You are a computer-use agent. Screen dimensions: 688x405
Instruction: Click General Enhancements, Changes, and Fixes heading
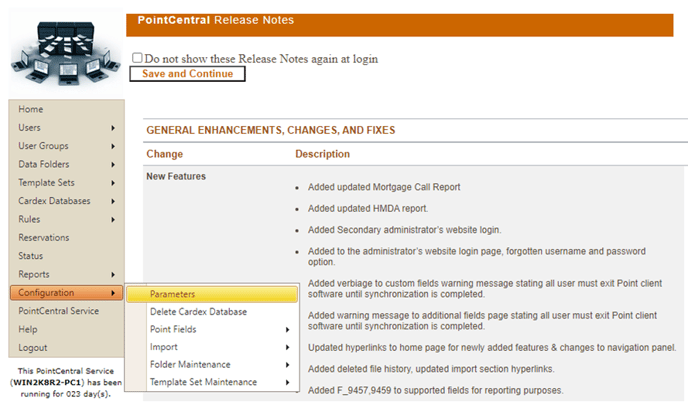(271, 130)
